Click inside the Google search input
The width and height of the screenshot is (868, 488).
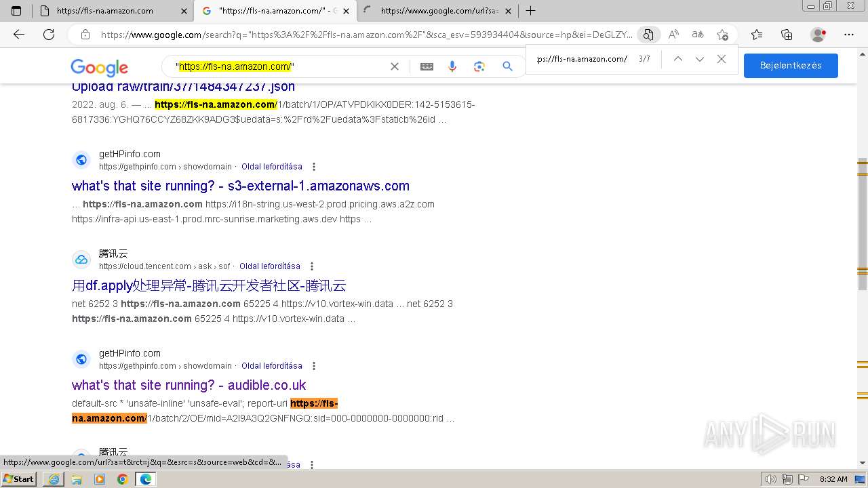point(278,66)
